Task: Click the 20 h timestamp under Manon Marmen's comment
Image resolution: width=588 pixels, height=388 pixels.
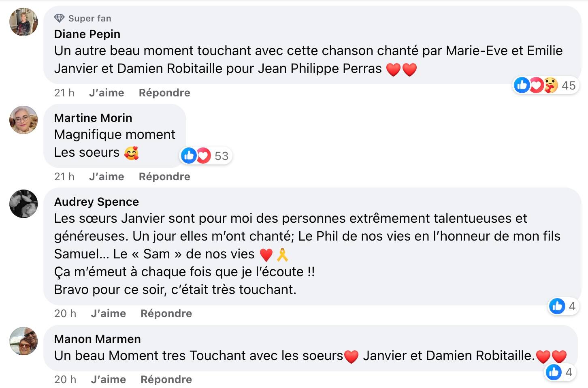Action: click(65, 379)
